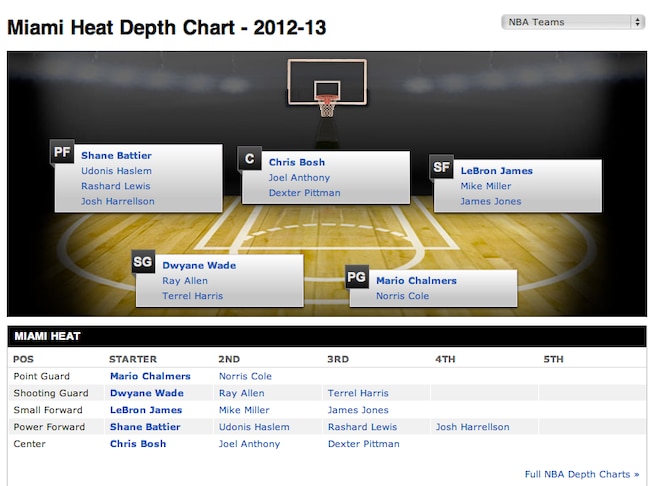Open Rashard Lewis in the court PF card

(115, 186)
